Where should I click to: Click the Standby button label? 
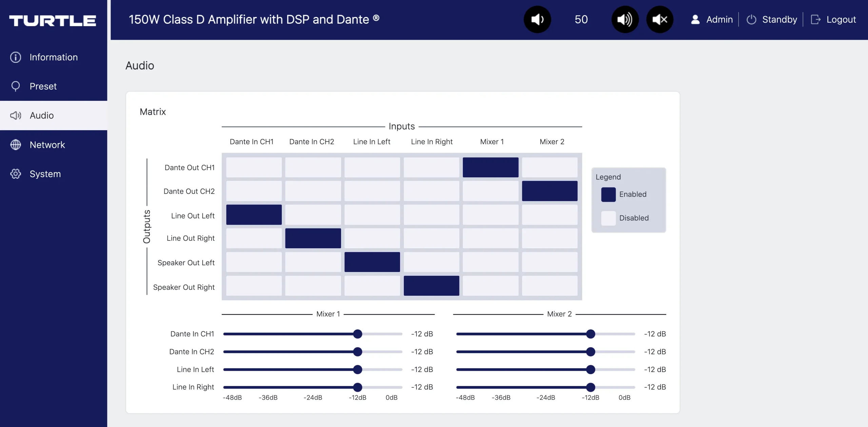pos(780,20)
